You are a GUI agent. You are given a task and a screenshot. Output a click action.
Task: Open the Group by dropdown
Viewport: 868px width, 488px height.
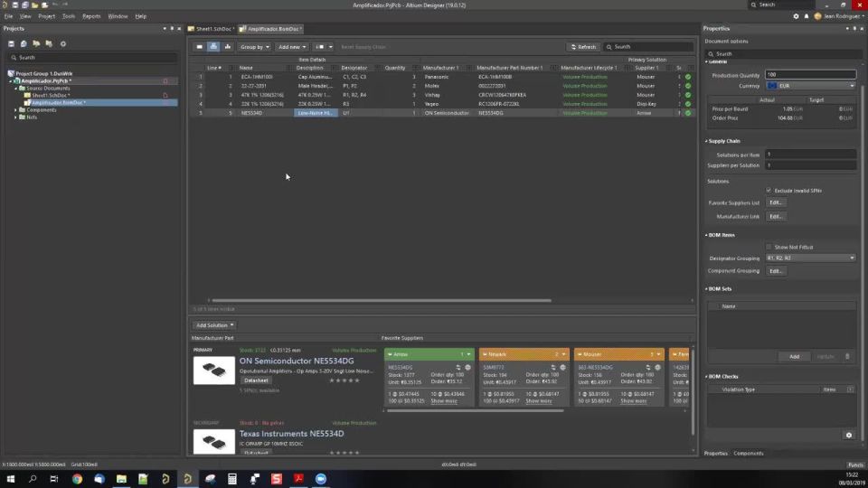255,47
